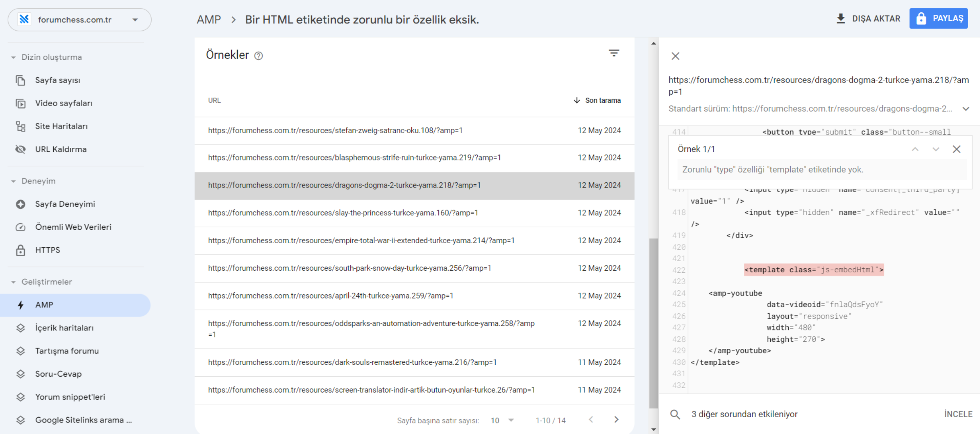Screen dimensions: 980x434
Task: Click the Önemli Web Verileri gauge icon
Action: [x=20, y=227]
